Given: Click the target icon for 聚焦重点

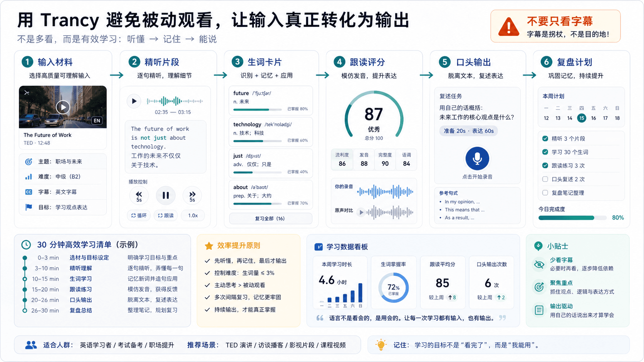Looking at the screenshot, I should coord(539,287).
